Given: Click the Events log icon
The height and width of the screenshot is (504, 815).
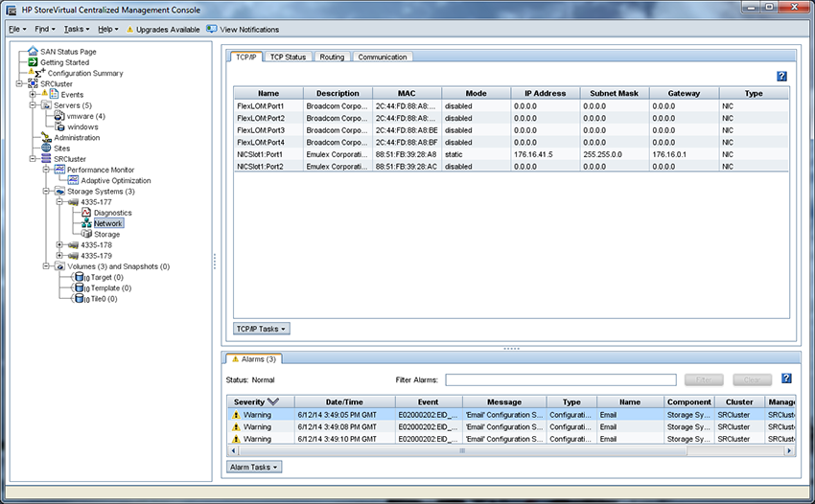Looking at the screenshot, I should pos(54,94).
